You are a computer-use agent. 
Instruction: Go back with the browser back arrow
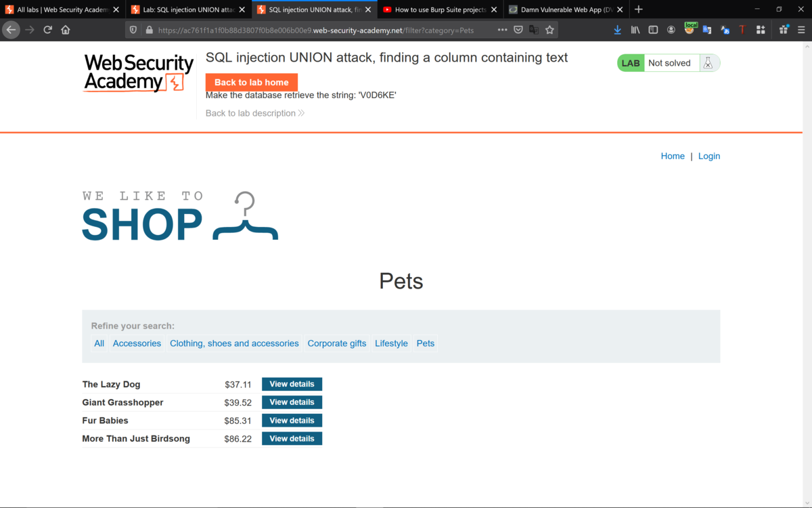click(11, 30)
